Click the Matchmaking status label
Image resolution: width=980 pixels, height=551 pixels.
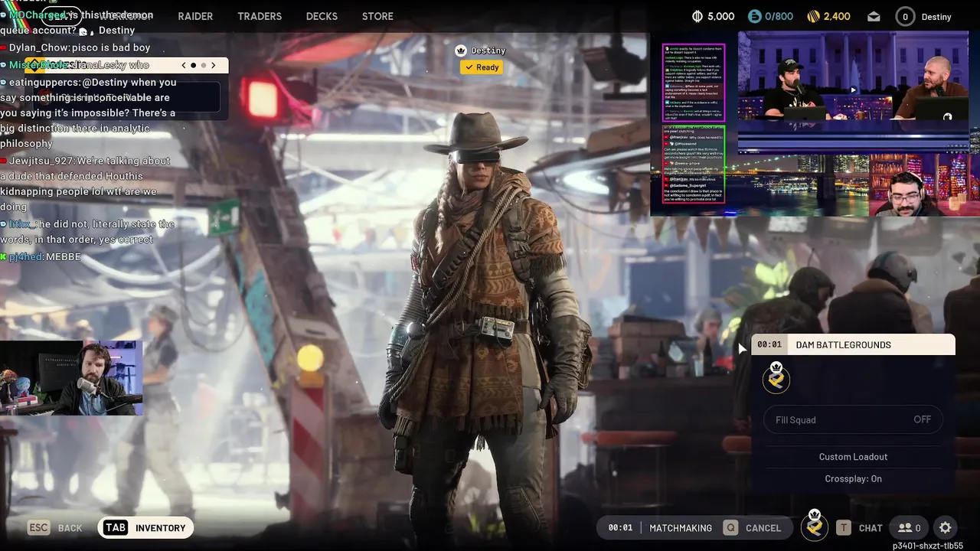click(681, 527)
